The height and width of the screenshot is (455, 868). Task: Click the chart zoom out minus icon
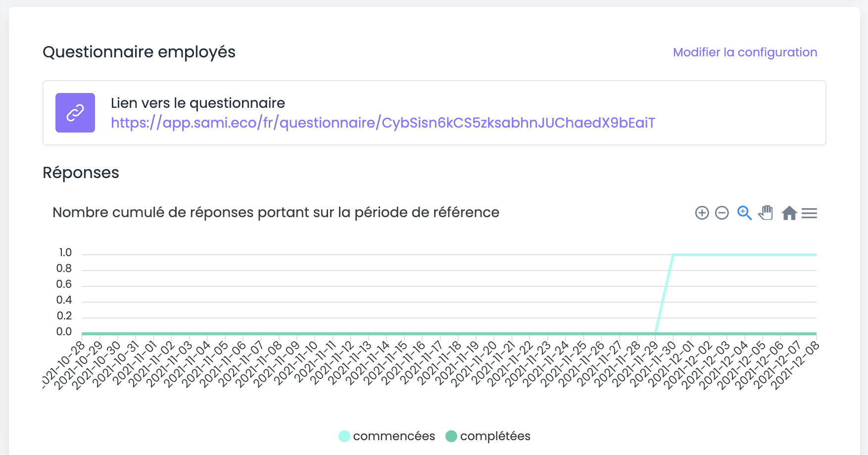722,213
